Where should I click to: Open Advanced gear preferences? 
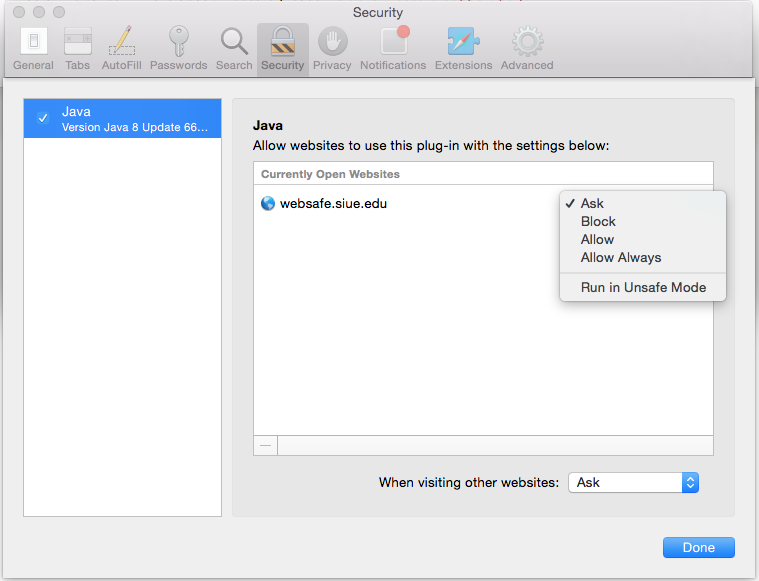point(527,49)
